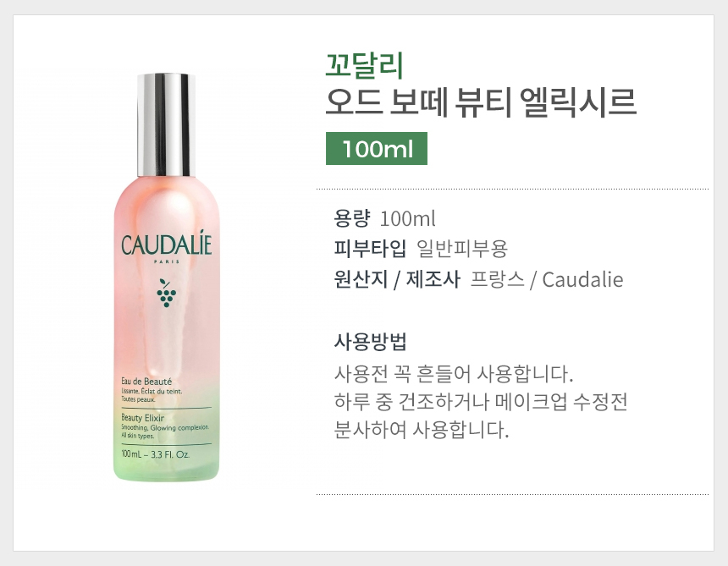Click the Caudalie bottle product image
This screenshot has width=728, height=566.
[x=166, y=277]
